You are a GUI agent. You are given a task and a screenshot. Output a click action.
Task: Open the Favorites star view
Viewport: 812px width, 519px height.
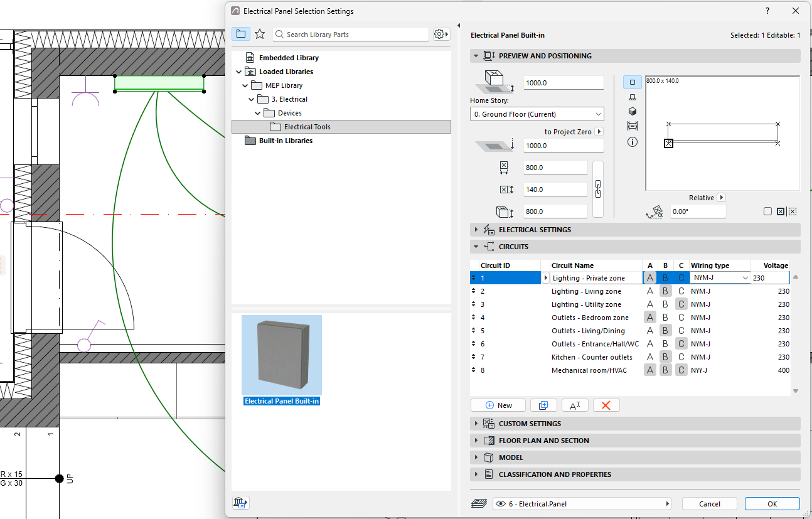tap(260, 34)
